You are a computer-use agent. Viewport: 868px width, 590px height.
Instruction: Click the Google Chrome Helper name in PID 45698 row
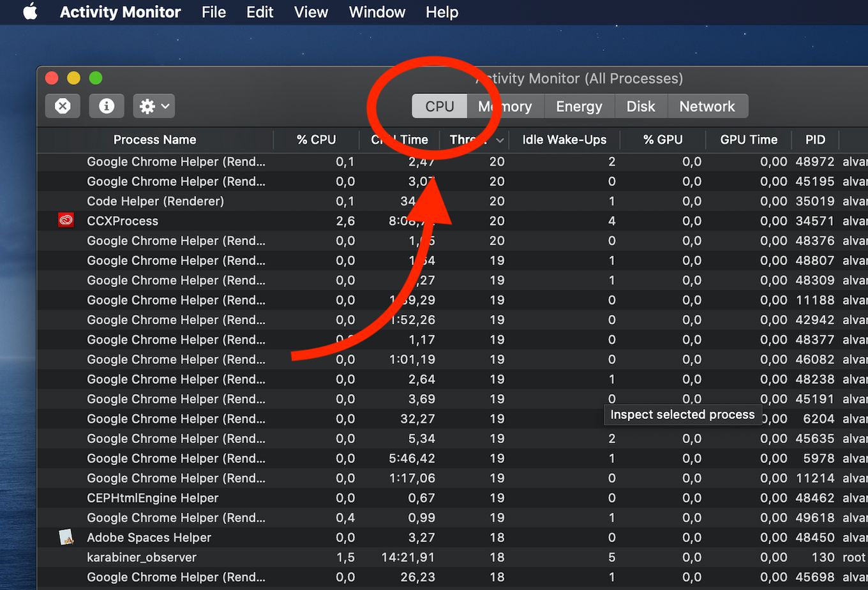pyautogui.click(x=176, y=577)
